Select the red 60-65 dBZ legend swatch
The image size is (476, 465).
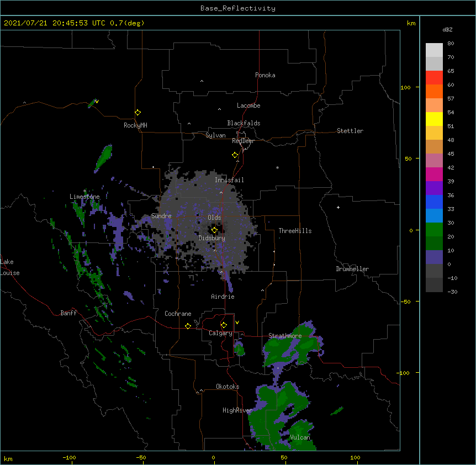coord(434,78)
